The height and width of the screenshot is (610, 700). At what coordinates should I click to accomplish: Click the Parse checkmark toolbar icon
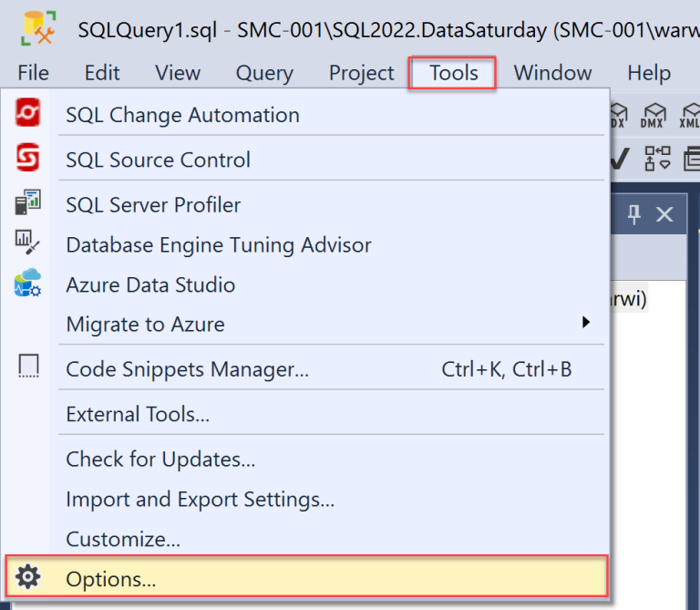(620, 159)
